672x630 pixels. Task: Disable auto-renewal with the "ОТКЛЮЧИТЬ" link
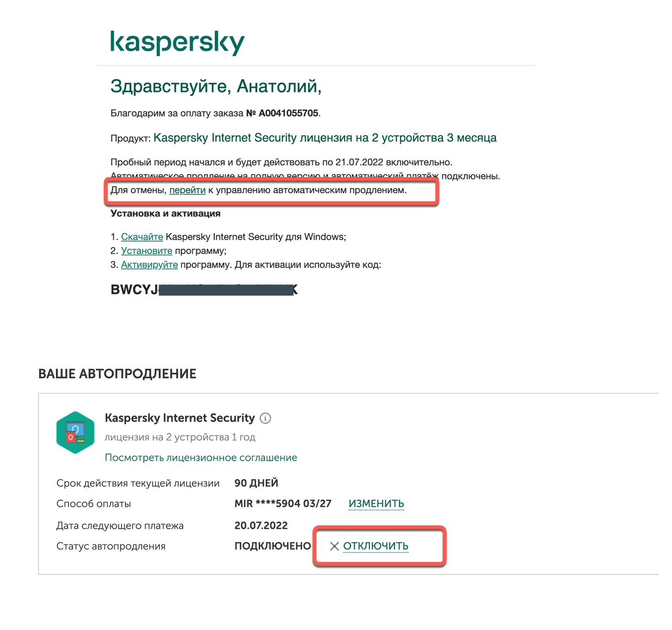pos(375,546)
